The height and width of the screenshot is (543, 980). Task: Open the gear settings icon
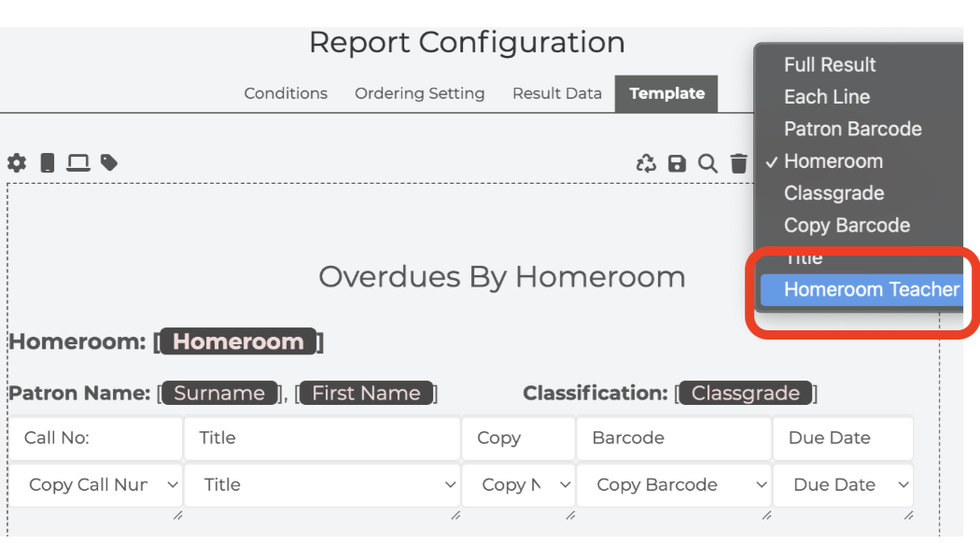point(17,163)
